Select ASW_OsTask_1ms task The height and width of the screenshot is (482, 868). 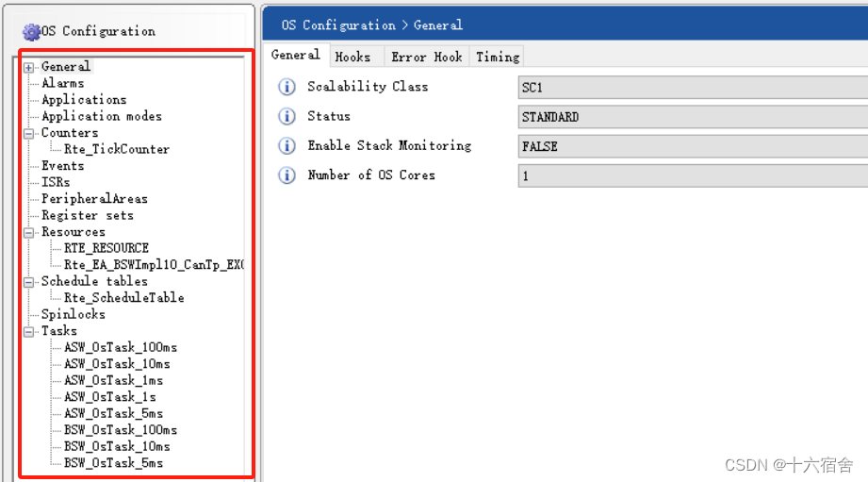(113, 381)
